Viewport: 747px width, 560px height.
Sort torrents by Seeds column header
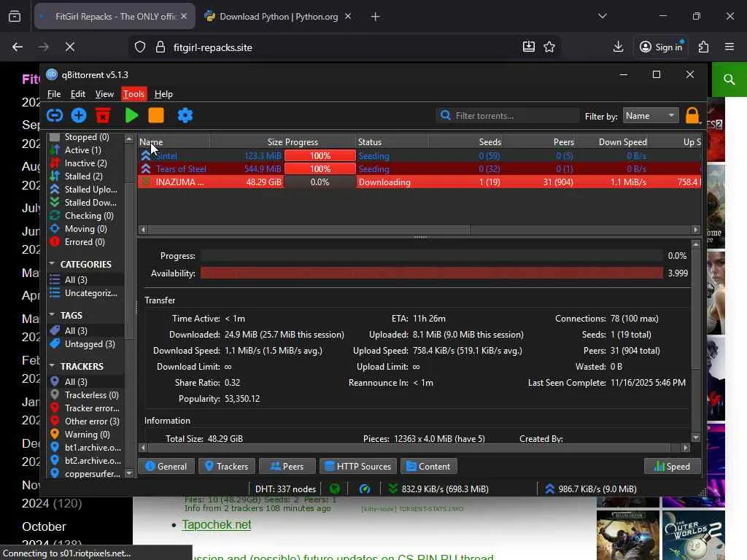coord(465,142)
